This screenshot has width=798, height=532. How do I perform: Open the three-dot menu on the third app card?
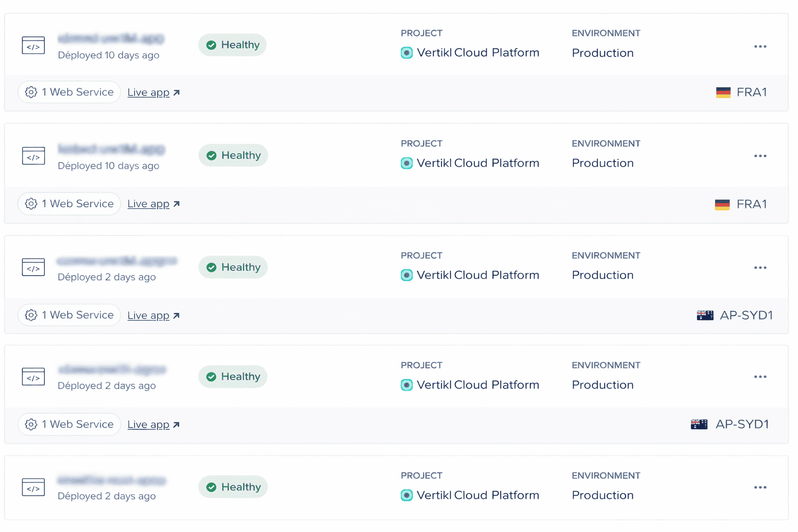point(760,268)
